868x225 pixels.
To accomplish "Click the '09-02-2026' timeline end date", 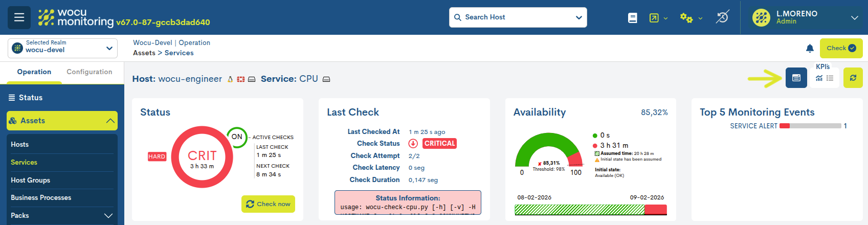I will (647, 197).
